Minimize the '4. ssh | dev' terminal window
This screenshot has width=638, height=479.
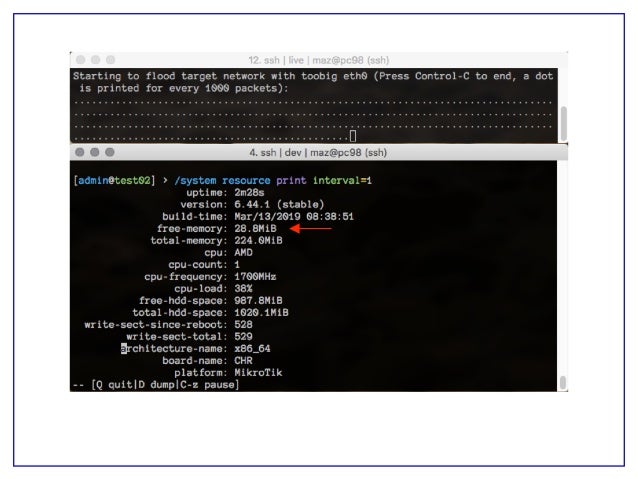95,152
